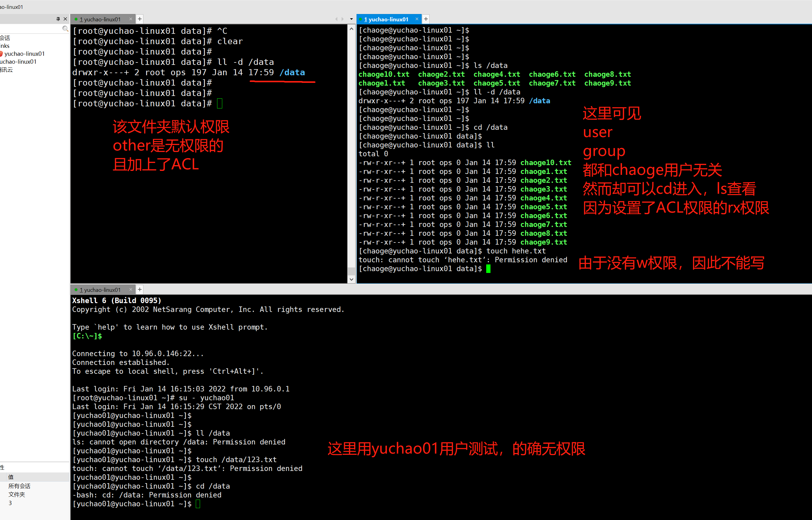Image resolution: width=812 pixels, height=520 pixels.
Task: Pin the session manager panel
Action: point(58,19)
